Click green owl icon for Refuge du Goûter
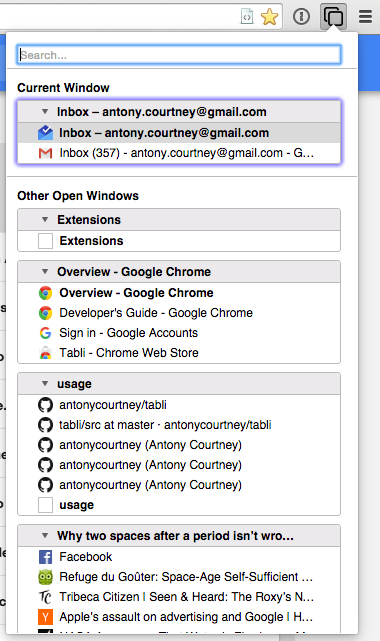Screen dimensions: 380x641 tap(45, 577)
